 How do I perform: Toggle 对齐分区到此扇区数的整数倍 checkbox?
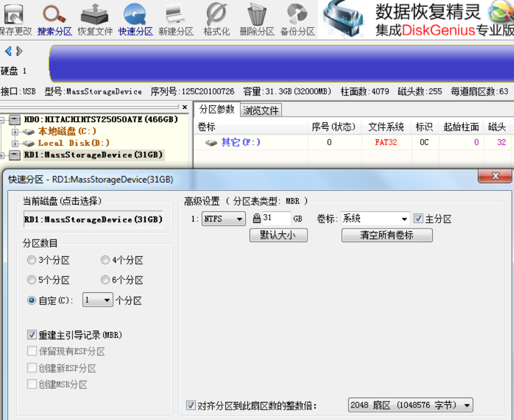click(191, 405)
